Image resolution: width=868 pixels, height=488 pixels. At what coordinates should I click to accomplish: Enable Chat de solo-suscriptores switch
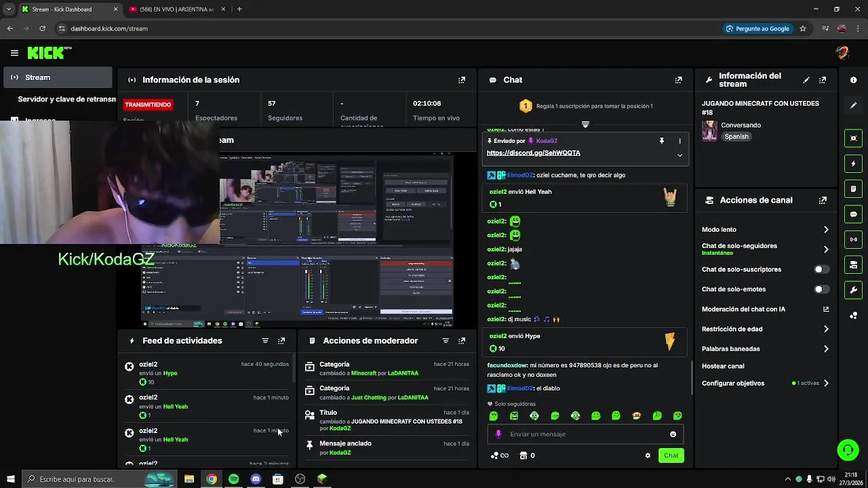pos(821,269)
